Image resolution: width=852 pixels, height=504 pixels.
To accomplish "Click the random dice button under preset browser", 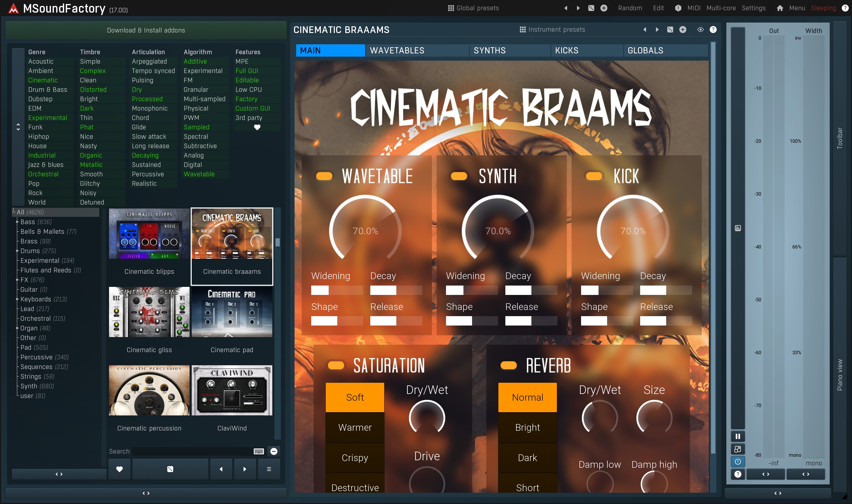I will pos(170,469).
